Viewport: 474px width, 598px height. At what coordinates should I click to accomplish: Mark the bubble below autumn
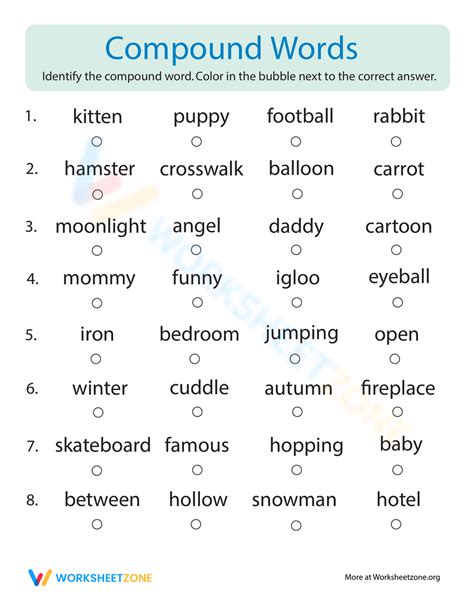pyautogui.click(x=297, y=412)
